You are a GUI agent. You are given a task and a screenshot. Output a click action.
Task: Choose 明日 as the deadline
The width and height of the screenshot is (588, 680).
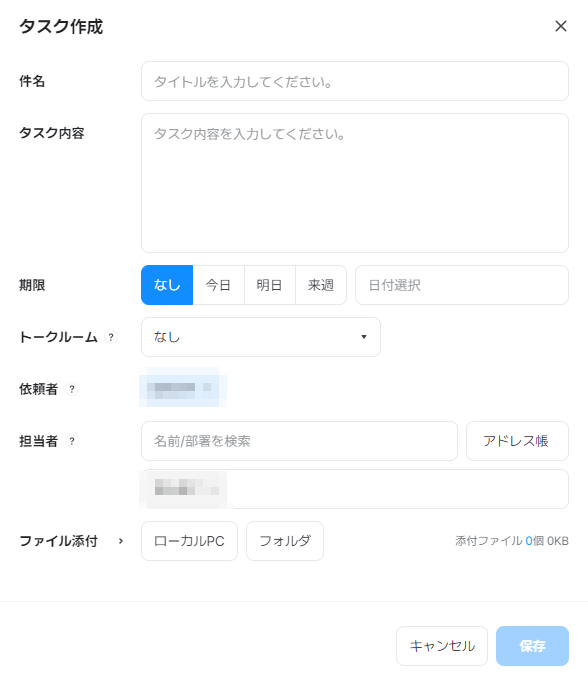[270, 285]
